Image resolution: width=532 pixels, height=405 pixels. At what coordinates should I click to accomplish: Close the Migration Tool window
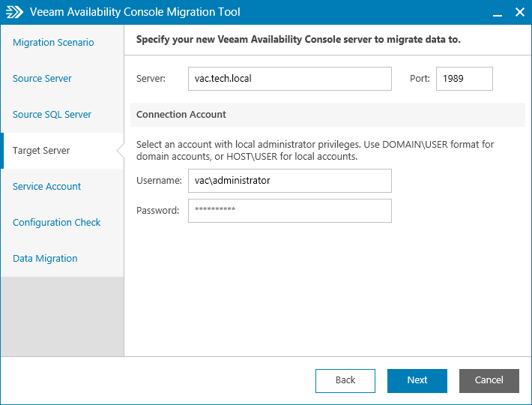(519, 13)
